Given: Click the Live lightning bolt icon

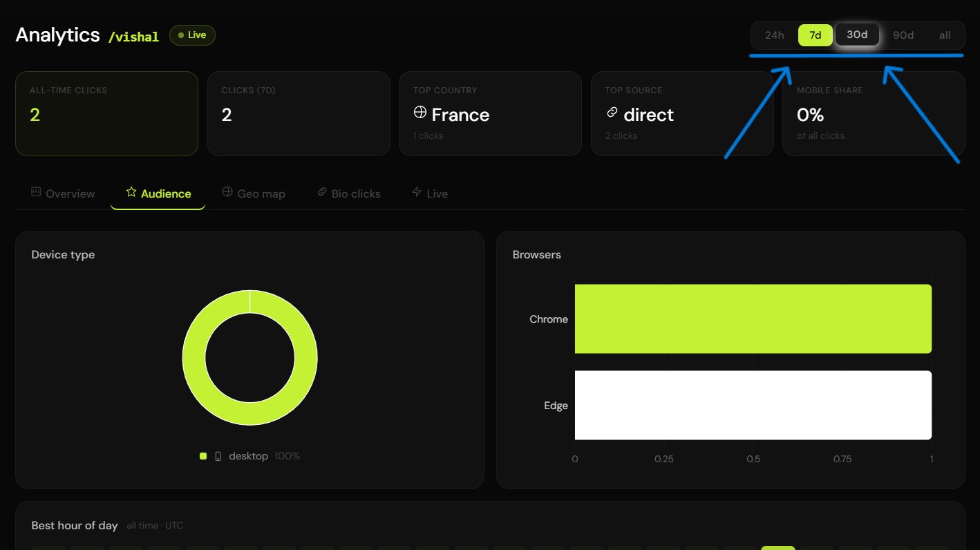Looking at the screenshot, I should click(x=417, y=192).
